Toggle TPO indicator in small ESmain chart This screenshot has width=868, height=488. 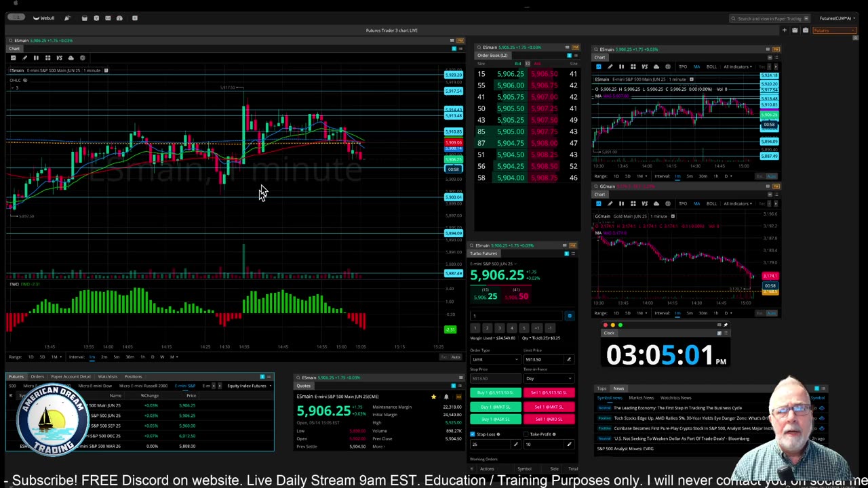(x=682, y=66)
